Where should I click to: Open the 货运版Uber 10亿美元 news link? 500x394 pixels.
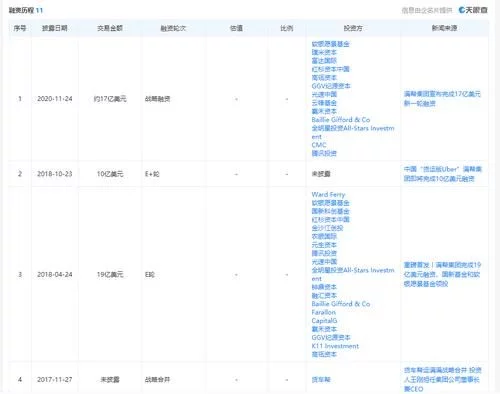443,174
